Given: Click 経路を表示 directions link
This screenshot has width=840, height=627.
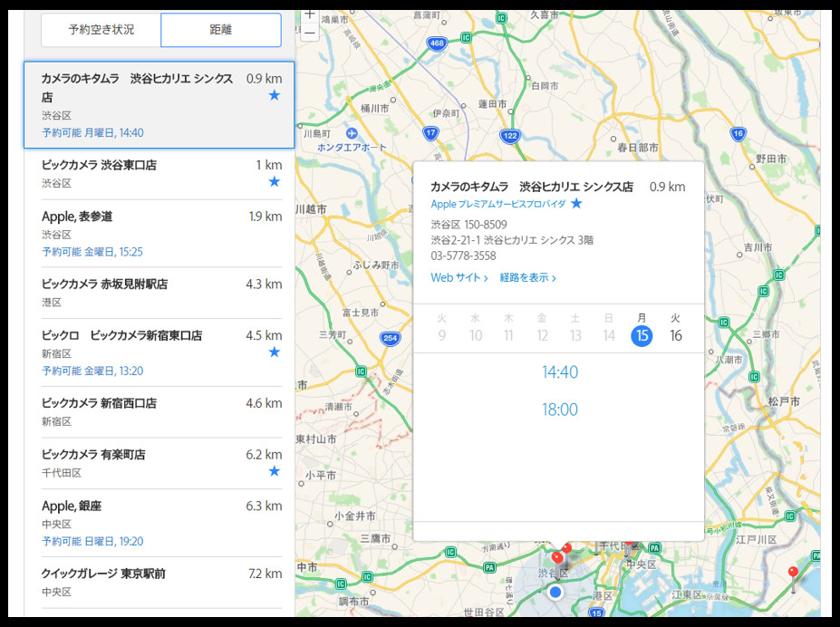Looking at the screenshot, I should coord(527,277).
